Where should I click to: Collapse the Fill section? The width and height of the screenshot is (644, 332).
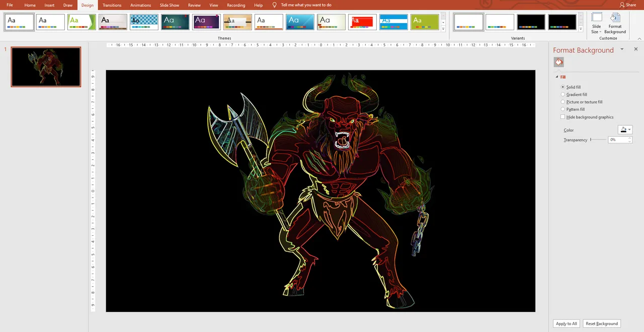tap(557, 77)
